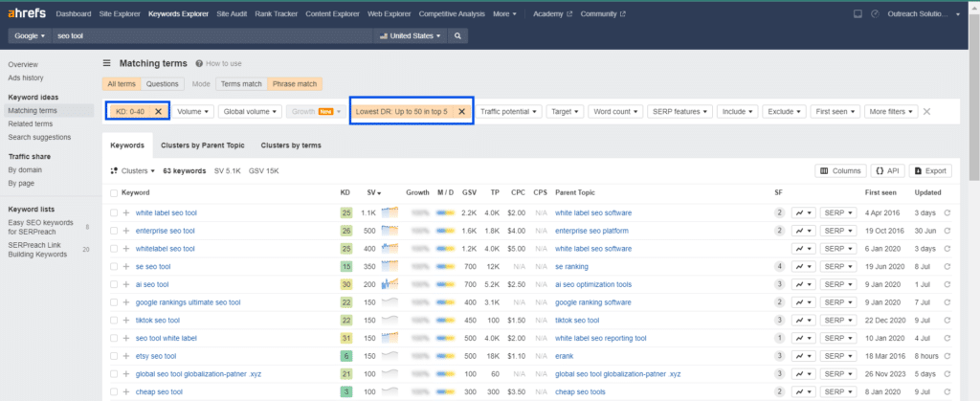Check the ai seo tool row
This screenshot has width=980, height=401.
pos(114,284)
